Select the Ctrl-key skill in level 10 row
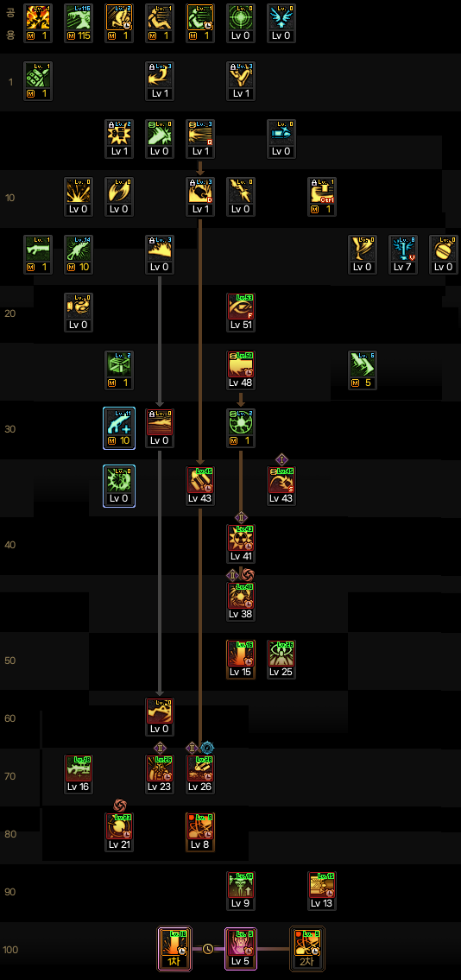This screenshot has width=461, height=980. pos(322,196)
